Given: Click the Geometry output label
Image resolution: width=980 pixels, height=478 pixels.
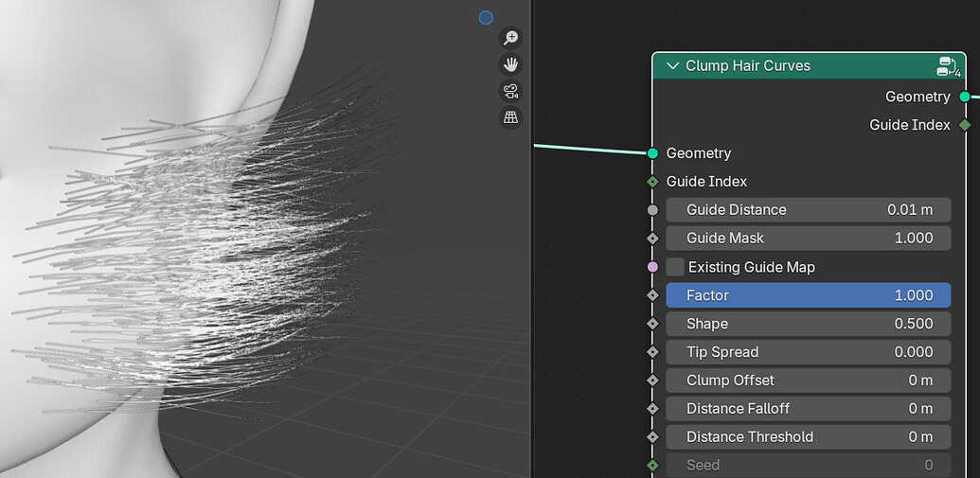Looking at the screenshot, I should [x=918, y=97].
